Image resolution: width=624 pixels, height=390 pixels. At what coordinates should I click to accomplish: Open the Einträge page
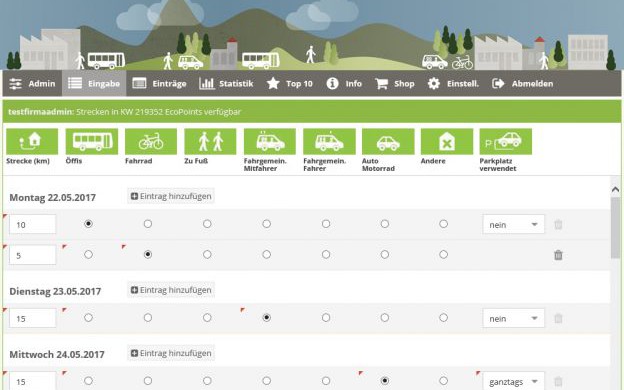159,84
